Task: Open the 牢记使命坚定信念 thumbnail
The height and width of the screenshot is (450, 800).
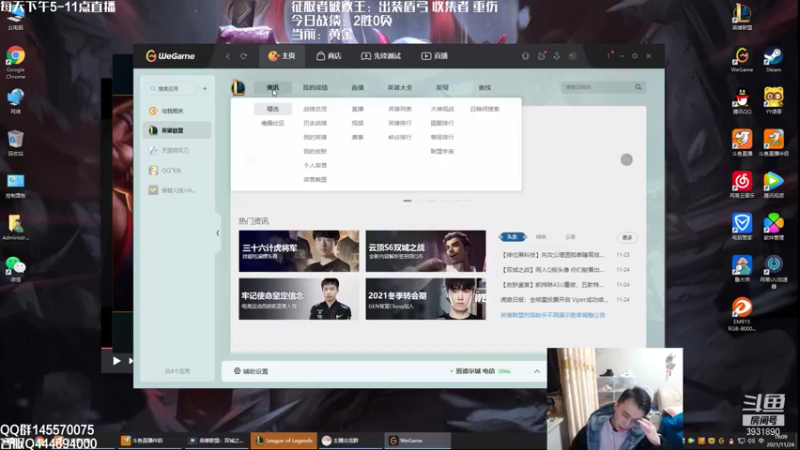Action: point(299,299)
